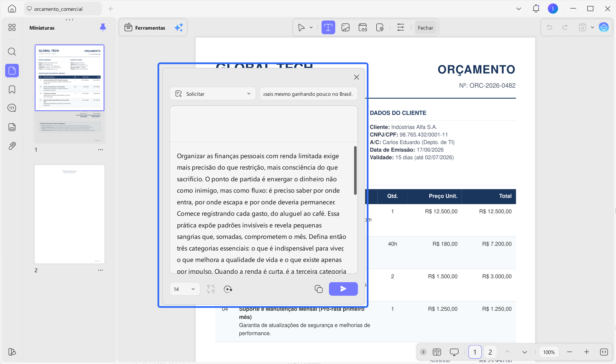616x364 pixels.
Task: Click the blue send arrow button
Action: click(x=343, y=289)
